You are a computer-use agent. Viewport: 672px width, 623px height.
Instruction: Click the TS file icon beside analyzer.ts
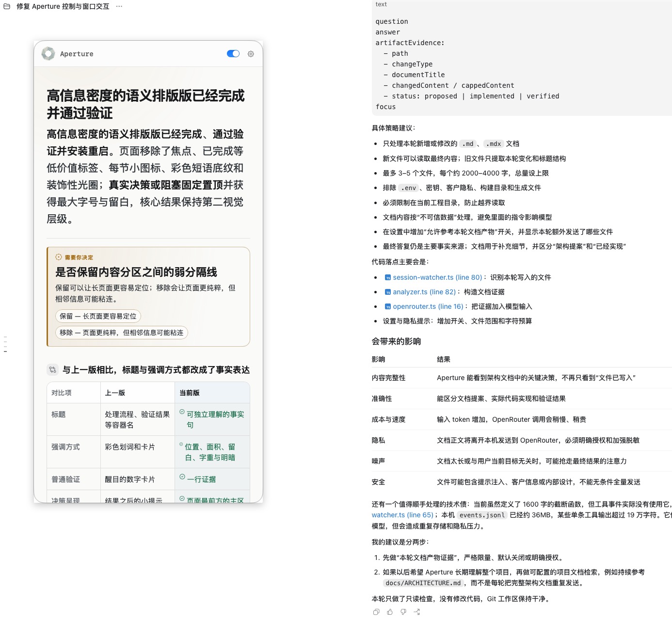coord(388,292)
